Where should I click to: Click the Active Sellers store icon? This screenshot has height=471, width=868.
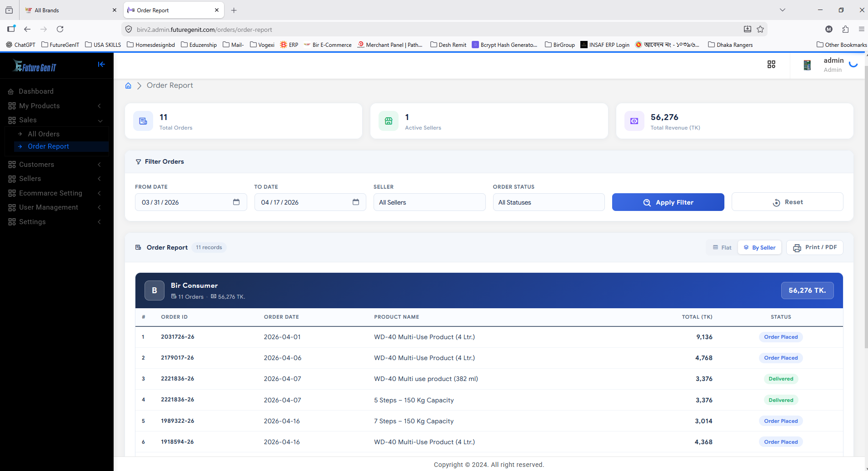click(389, 121)
